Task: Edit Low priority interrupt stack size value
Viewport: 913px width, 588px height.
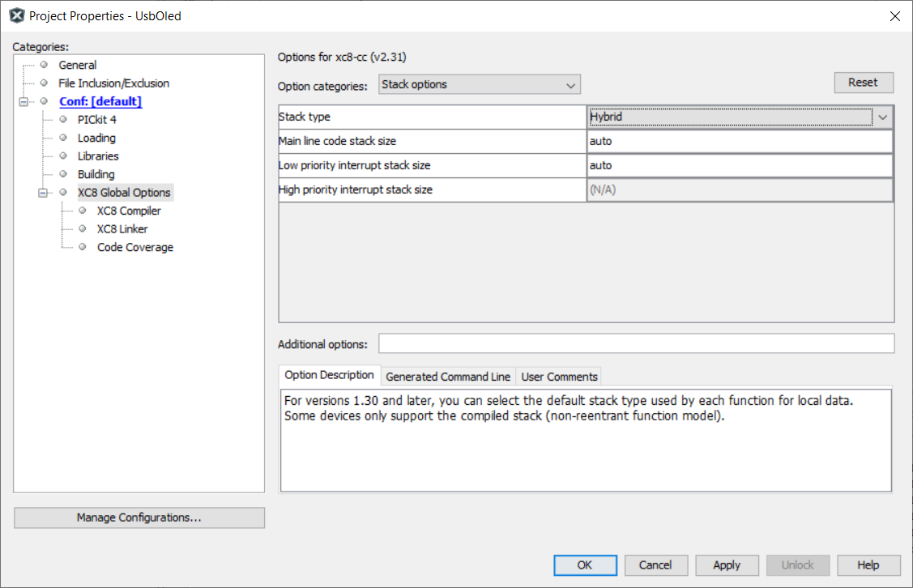Action: [x=739, y=165]
